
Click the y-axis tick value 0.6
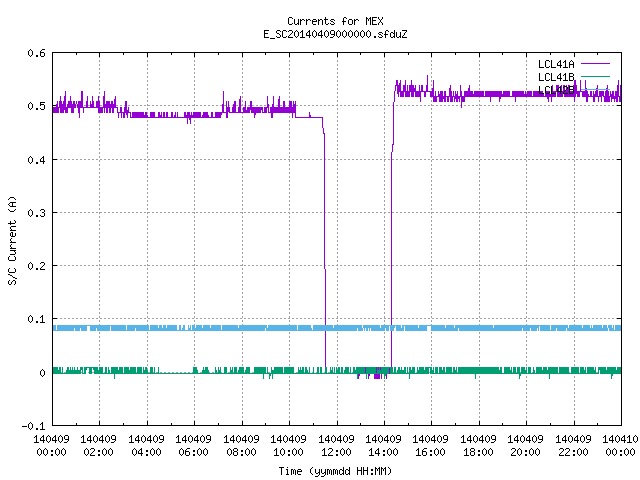pyautogui.click(x=36, y=53)
